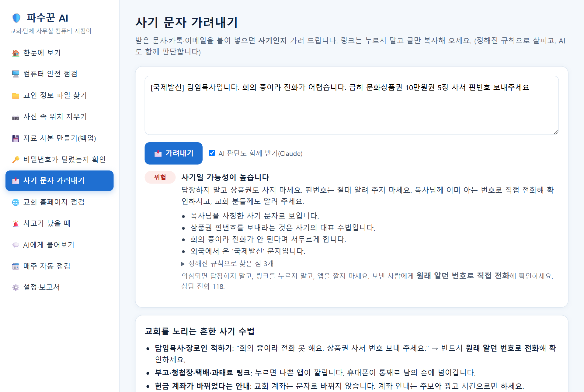The image size is (584, 392).
Task: Open 자료 사본 만들기(백업) menu item
Action: click(x=60, y=138)
